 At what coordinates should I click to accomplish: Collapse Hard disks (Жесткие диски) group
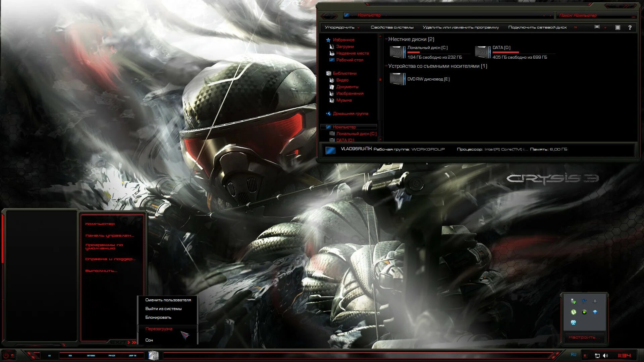(x=386, y=39)
